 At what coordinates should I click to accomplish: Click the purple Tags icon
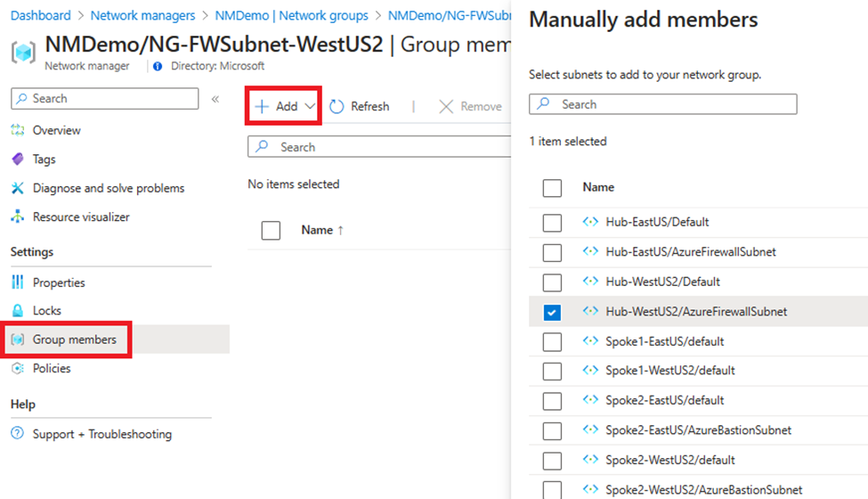coord(18,159)
